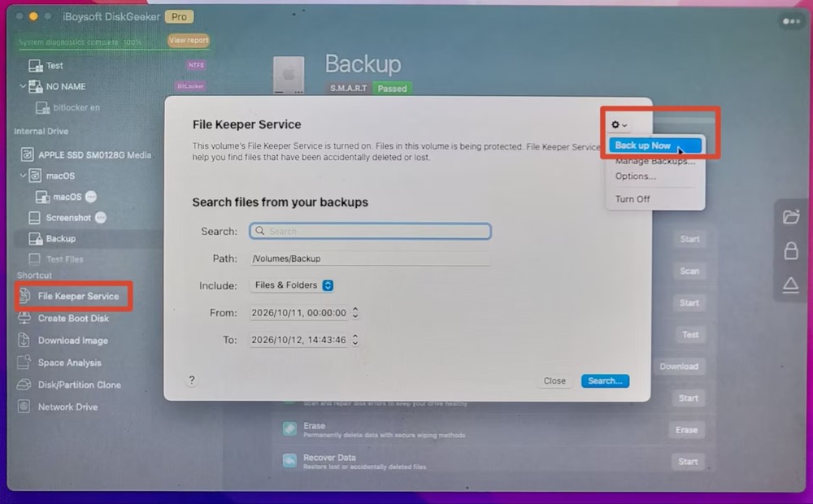Click the APPLE SSD drive icon
The height and width of the screenshot is (504, 813).
28,154
